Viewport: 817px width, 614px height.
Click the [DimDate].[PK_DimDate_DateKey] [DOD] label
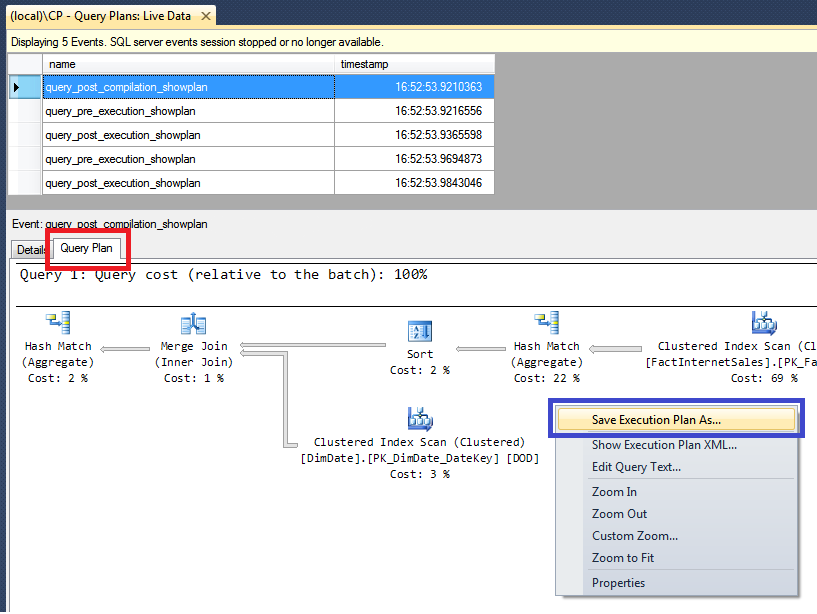[420, 458]
